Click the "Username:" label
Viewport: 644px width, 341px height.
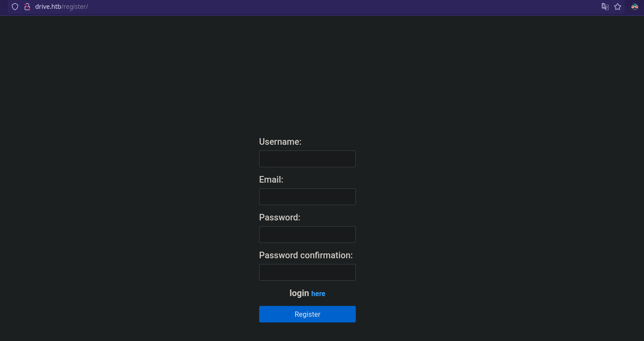tap(280, 142)
